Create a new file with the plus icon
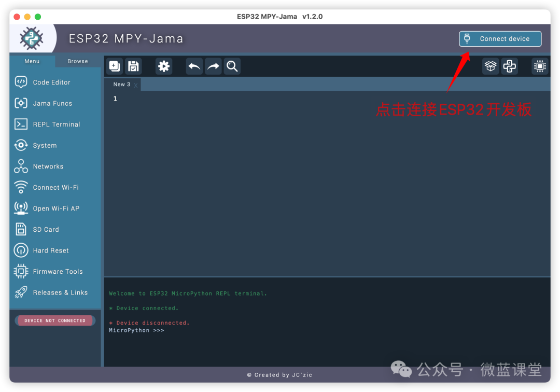This screenshot has height=392, width=560. (x=115, y=66)
